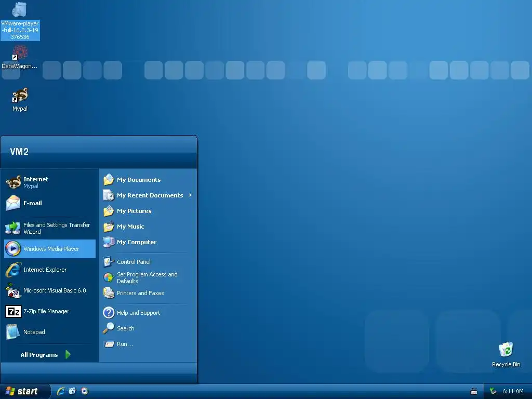This screenshot has height=399, width=532.
Task: Open the Mypal Internet browser entry
Action: point(50,182)
